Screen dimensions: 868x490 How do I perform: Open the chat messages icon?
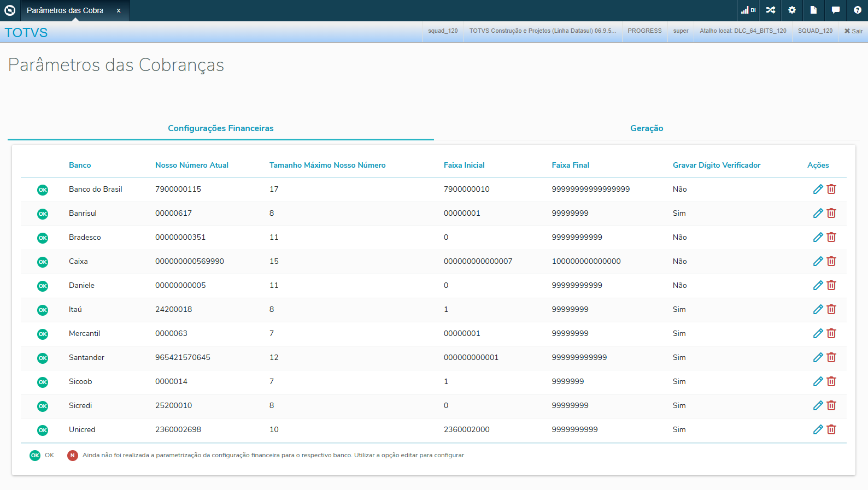[x=836, y=10]
